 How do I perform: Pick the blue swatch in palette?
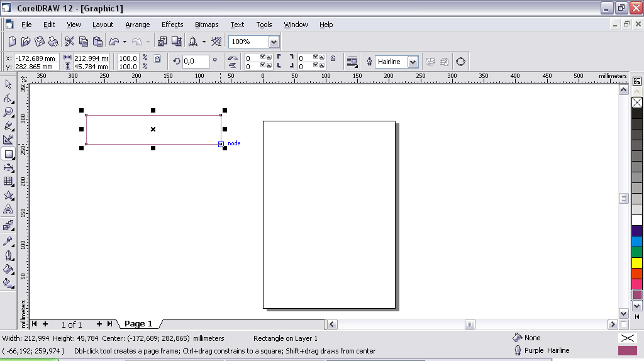click(x=637, y=242)
